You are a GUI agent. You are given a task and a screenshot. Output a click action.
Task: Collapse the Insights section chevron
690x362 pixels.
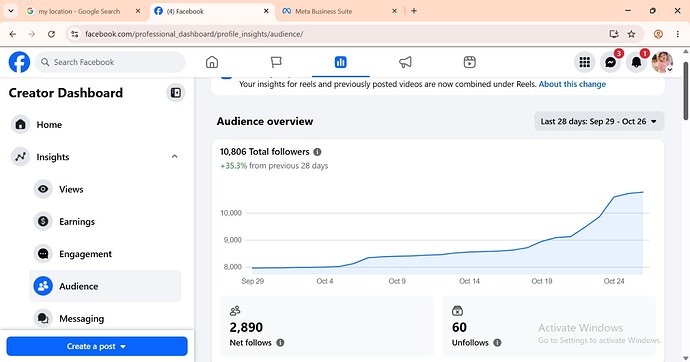pyautogui.click(x=175, y=157)
